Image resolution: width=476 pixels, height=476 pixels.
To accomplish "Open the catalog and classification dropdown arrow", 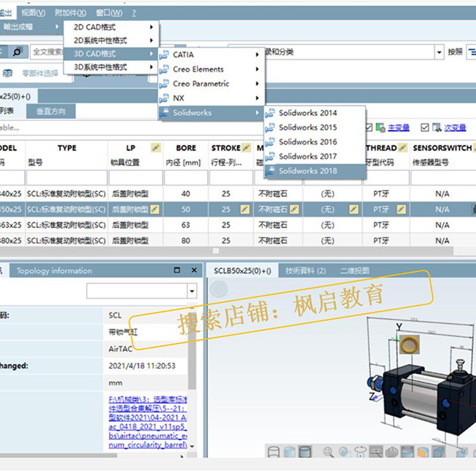I will click(x=439, y=52).
